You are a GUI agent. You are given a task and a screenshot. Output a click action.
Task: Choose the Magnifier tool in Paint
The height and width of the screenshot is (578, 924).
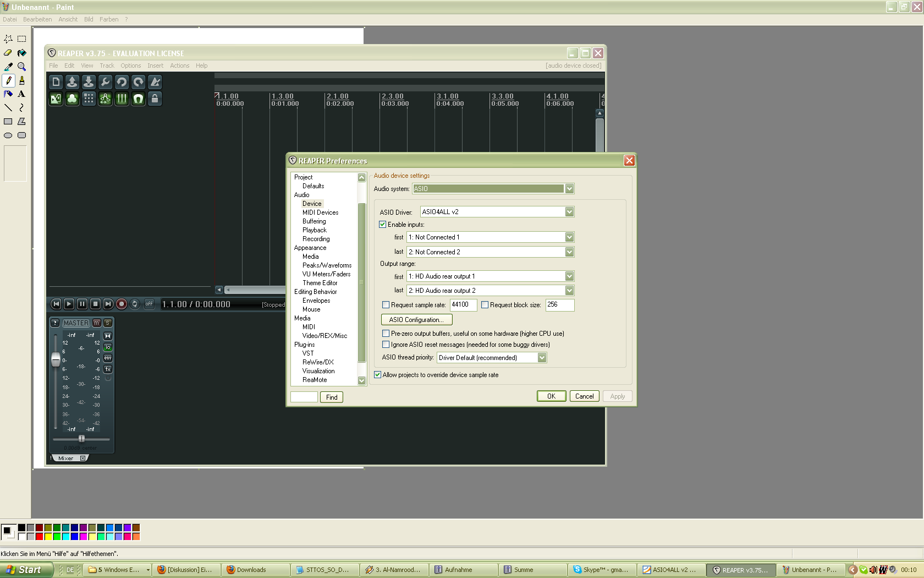coord(22,67)
